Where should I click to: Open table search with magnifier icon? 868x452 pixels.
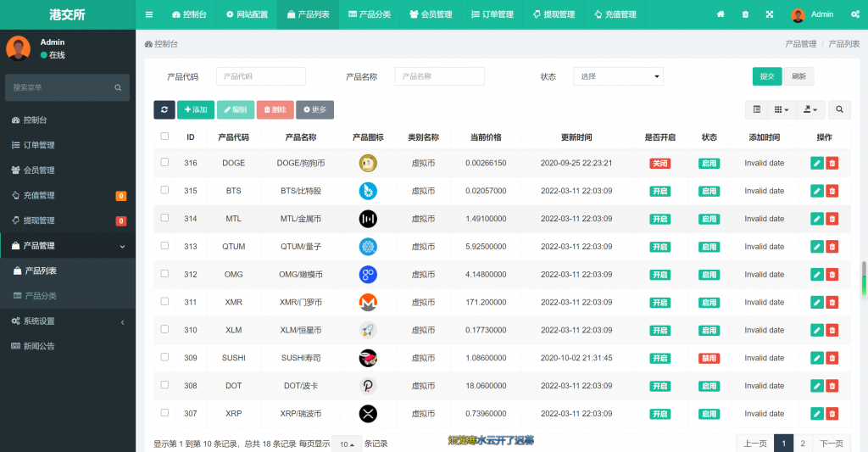[x=839, y=109]
